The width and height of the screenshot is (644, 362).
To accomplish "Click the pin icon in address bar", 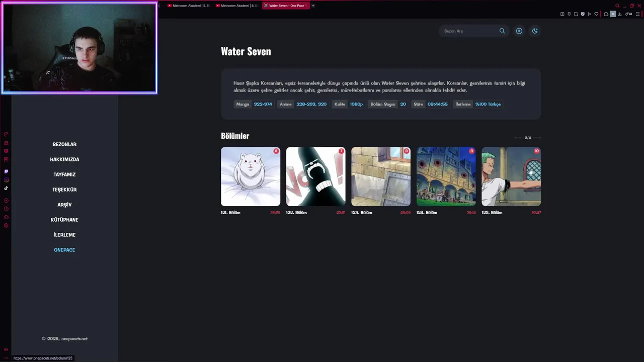I will (569, 14).
